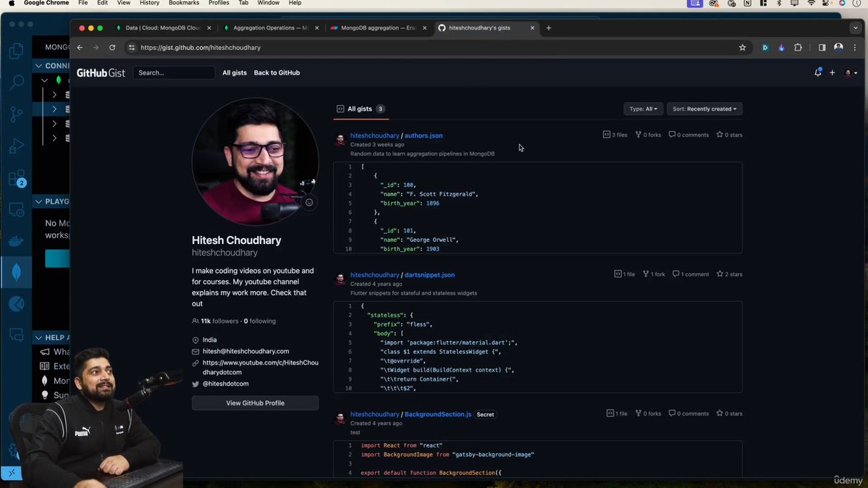Switch to Aggregation Operations tab
This screenshot has width=868, height=488.
pyautogui.click(x=271, y=28)
